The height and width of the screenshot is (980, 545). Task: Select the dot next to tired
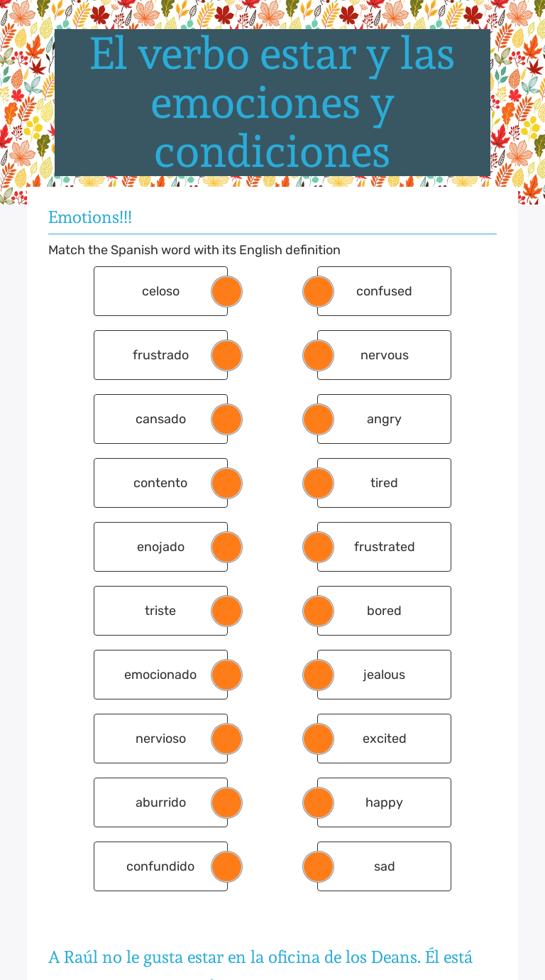click(318, 483)
